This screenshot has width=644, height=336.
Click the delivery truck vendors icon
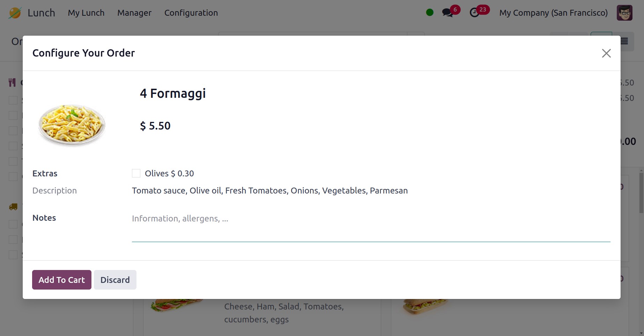[13, 207]
